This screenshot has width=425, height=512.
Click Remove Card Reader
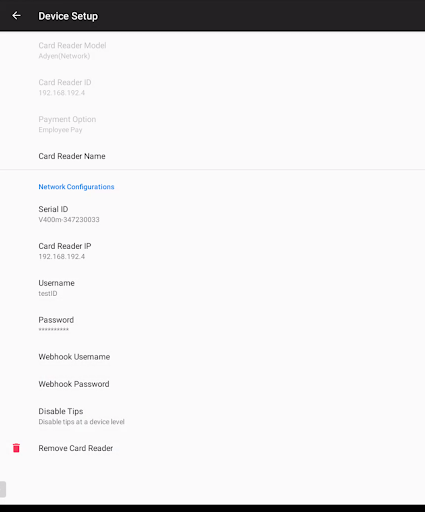point(212,448)
